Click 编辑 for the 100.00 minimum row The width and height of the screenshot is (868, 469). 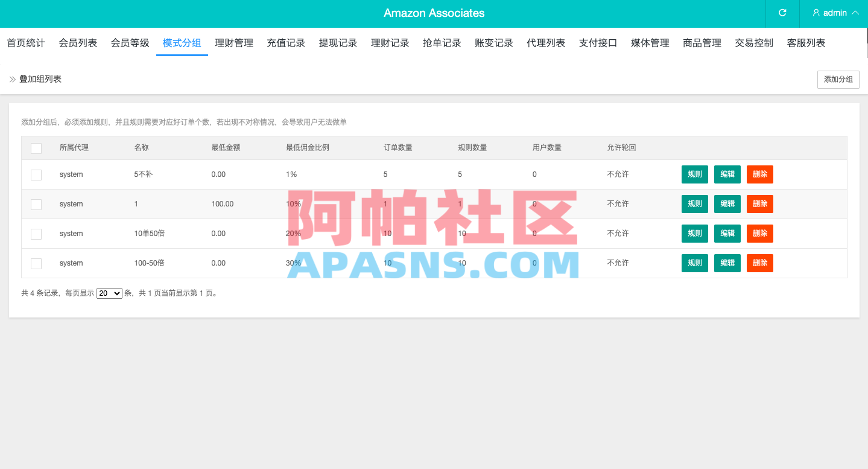(x=727, y=204)
